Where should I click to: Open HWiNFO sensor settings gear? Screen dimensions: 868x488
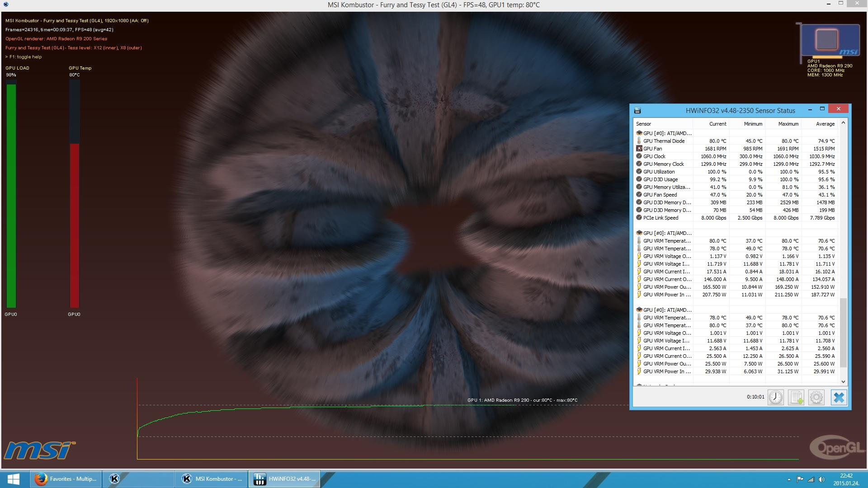point(816,398)
